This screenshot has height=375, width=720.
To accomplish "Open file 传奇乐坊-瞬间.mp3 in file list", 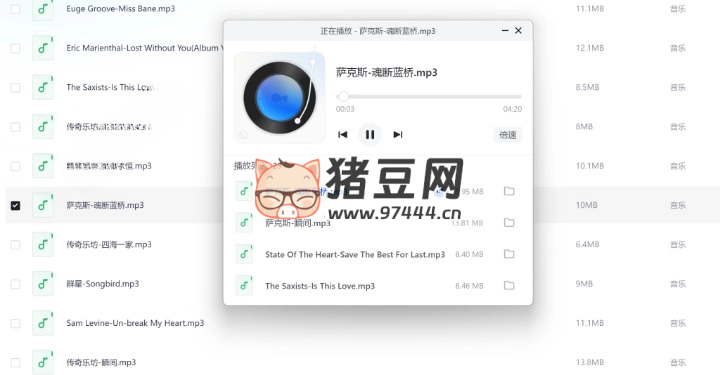I will point(101,363).
